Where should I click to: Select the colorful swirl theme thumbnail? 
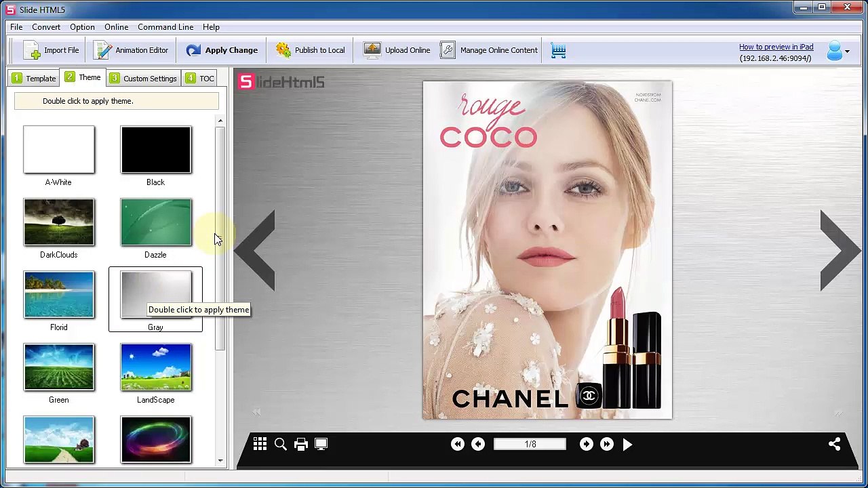156,440
